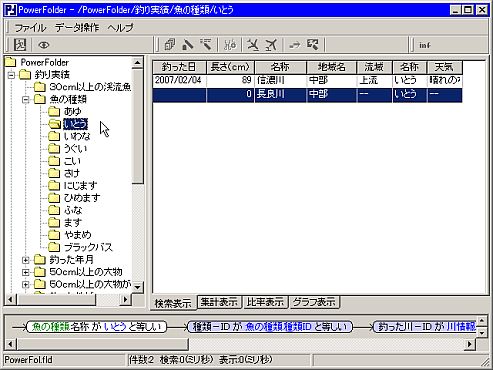493x370 pixels.
Task: Select the ひめます folder
Action: pos(82,198)
